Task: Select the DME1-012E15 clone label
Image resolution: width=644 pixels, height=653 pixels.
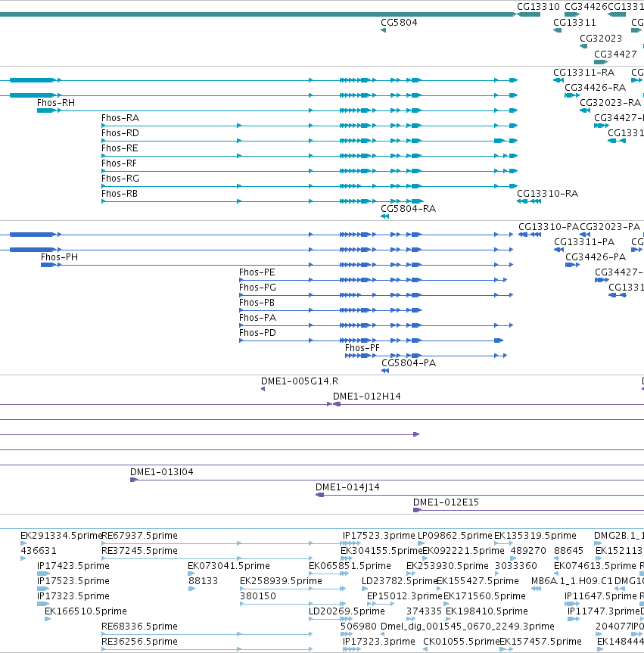Action: click(446, 502)
